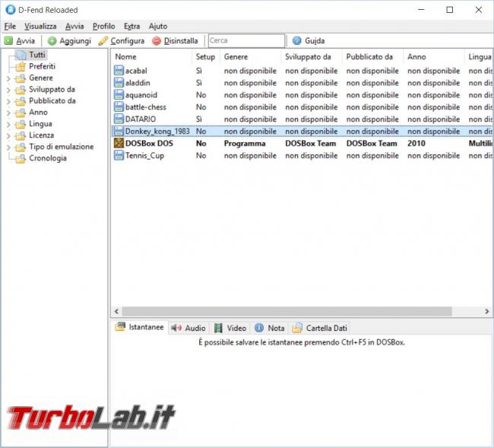Click the battle-chess floppy disk icon
This screenshot has height=448, width=494.
(119, 107)
